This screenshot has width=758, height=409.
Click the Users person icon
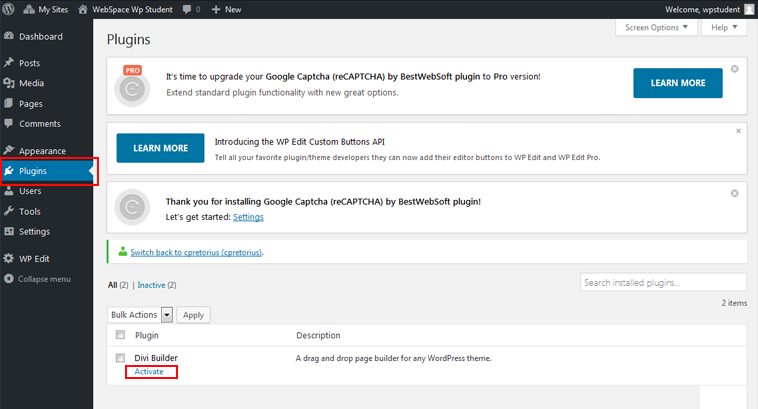(x=9, y=190)
